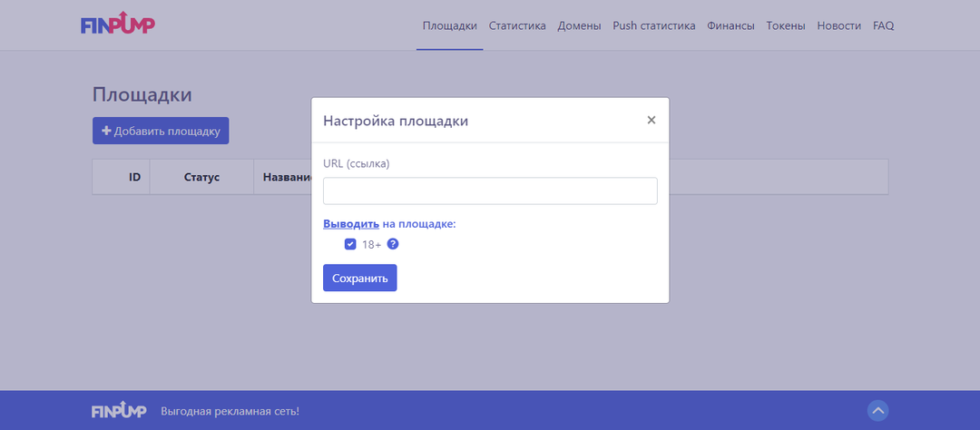Uncheck the 18+ checkbox
Screen dimensions: 980x430
(x=350, y=244)
